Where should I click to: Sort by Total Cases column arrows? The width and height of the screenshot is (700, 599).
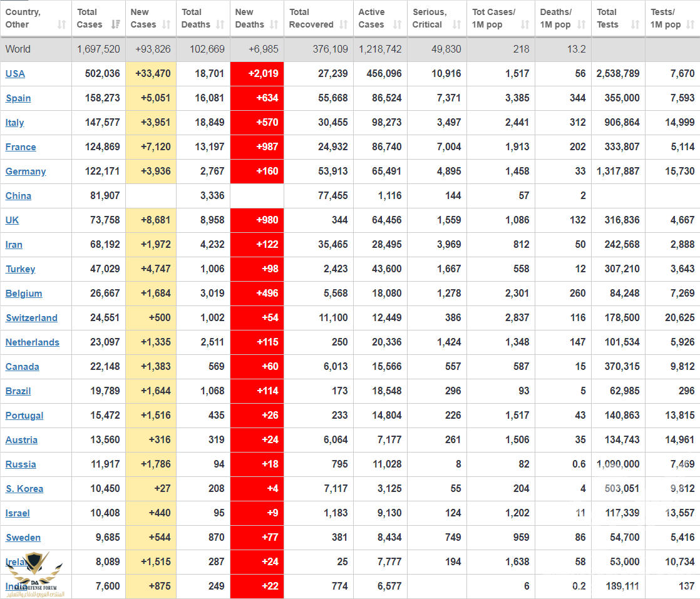click(x=116, y=24)
